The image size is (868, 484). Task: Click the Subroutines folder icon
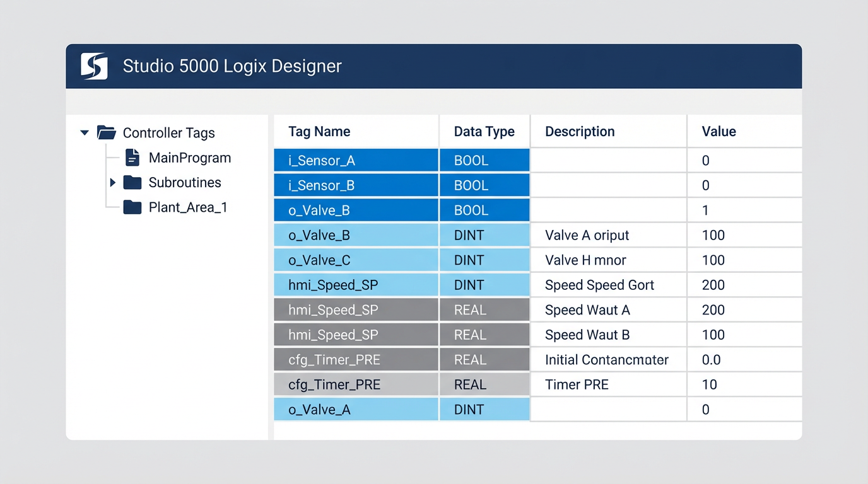coord(132,183)
